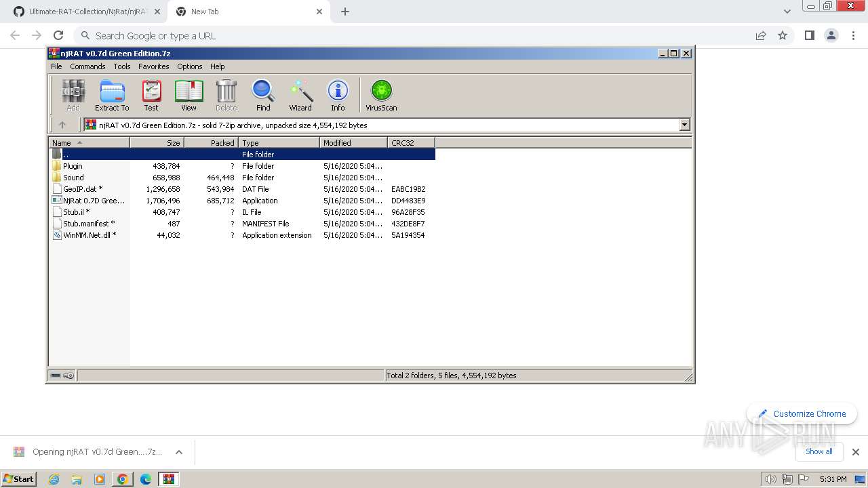Open the Commands menu
This screenshot has height=488, width=868.
click(x=87, y=66)
